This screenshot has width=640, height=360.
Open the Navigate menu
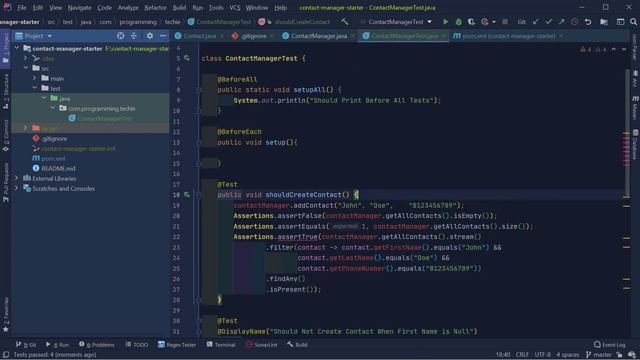tap(80, 7)
